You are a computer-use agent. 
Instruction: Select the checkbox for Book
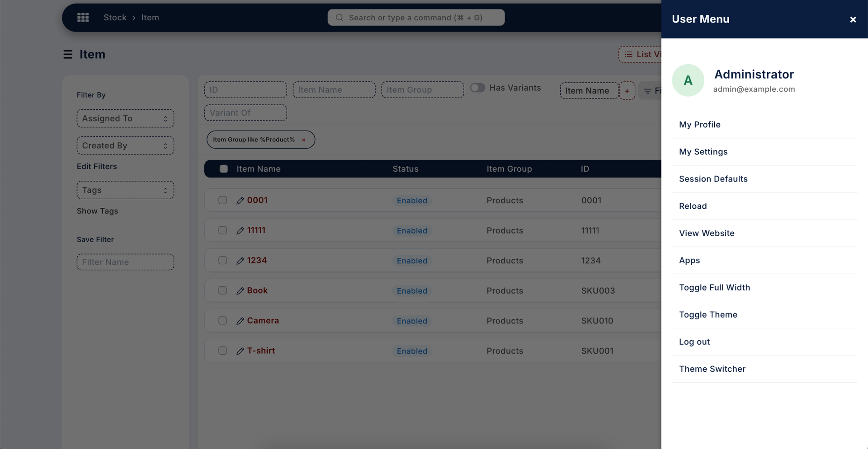coord(222,290)
